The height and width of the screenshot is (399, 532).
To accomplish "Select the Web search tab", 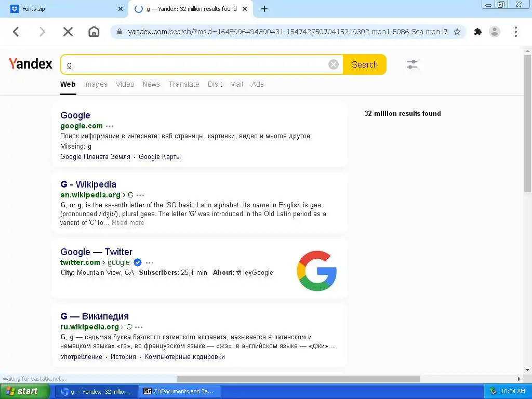I will (68, 84).
